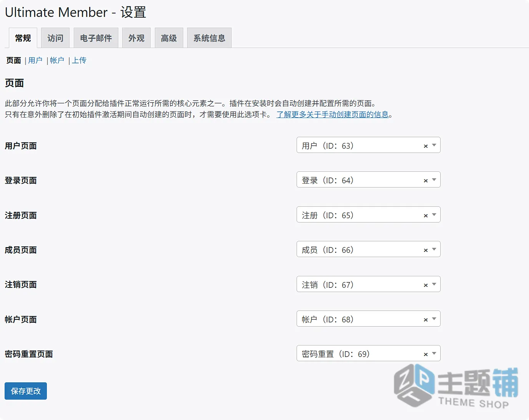This screenshot has width=529, height=420.
Task: Click the 注销 (ID: 67) selected value
Action: point(328,285)
